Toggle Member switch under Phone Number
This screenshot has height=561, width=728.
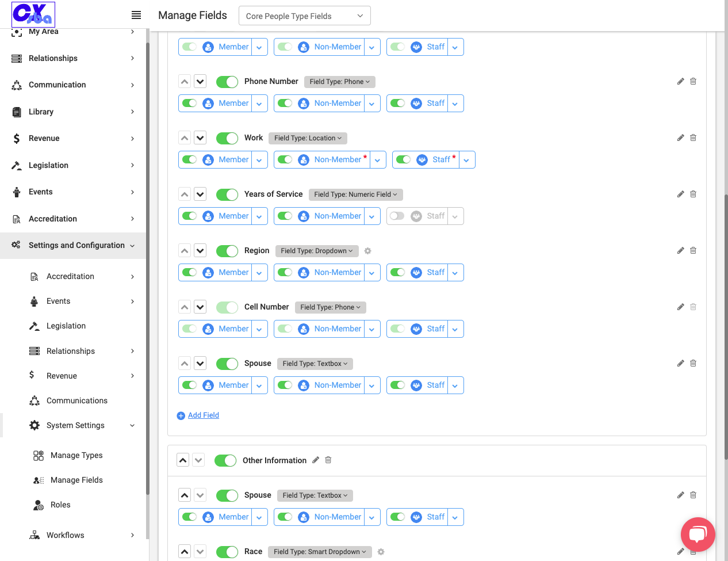point(189,103)
